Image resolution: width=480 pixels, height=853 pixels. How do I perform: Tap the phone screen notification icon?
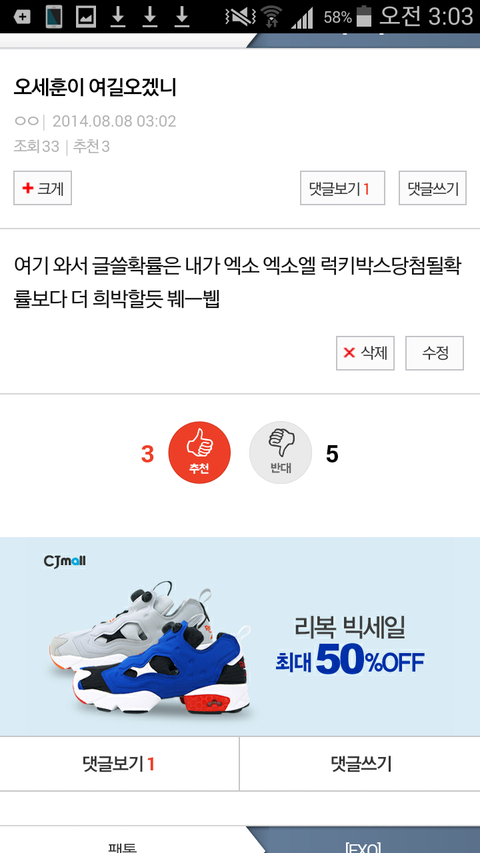coord(54,17)
